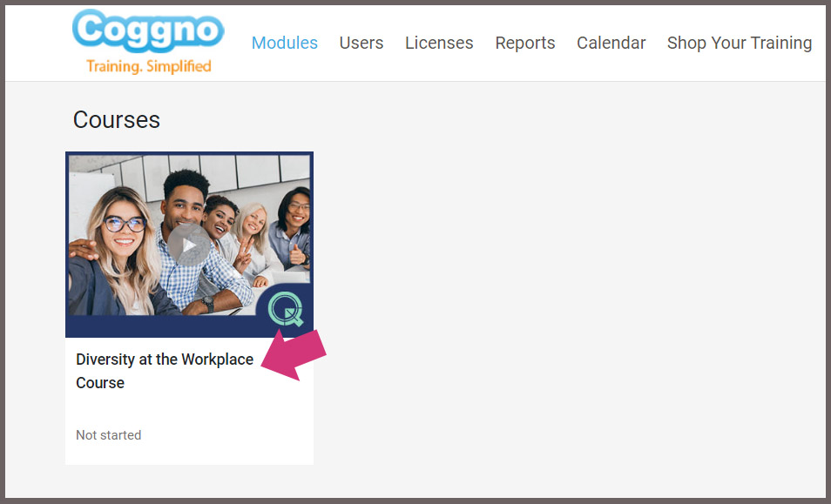This screenshot has height=504, width=831.
Task: View the Reports page
Action: click(525, 43)
